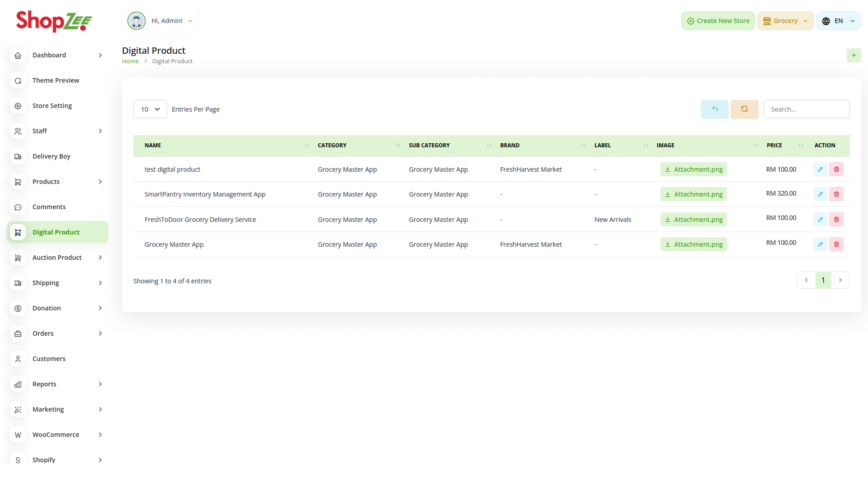Open the Grocery store selector dropdown
Screen dimensions: 868x488
pos(785,21)
